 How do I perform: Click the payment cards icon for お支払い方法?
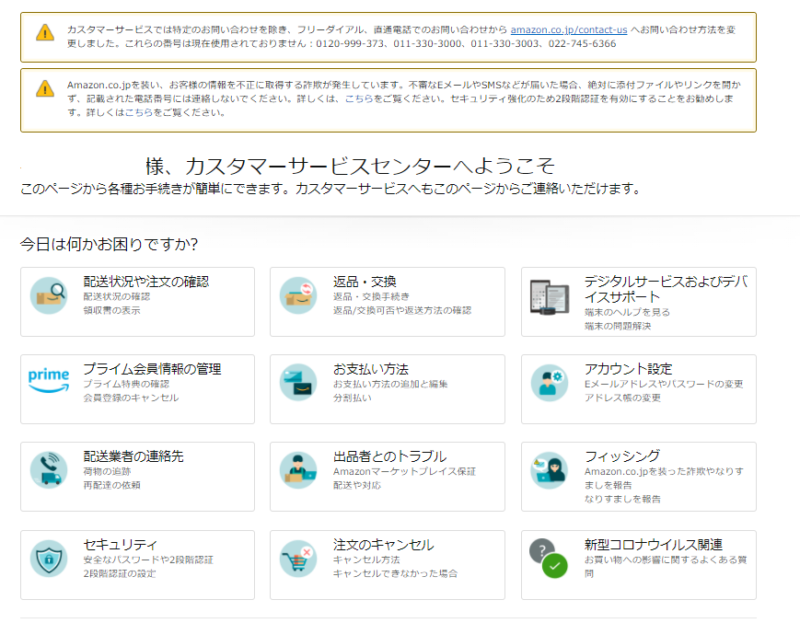[x=298, y=383]
